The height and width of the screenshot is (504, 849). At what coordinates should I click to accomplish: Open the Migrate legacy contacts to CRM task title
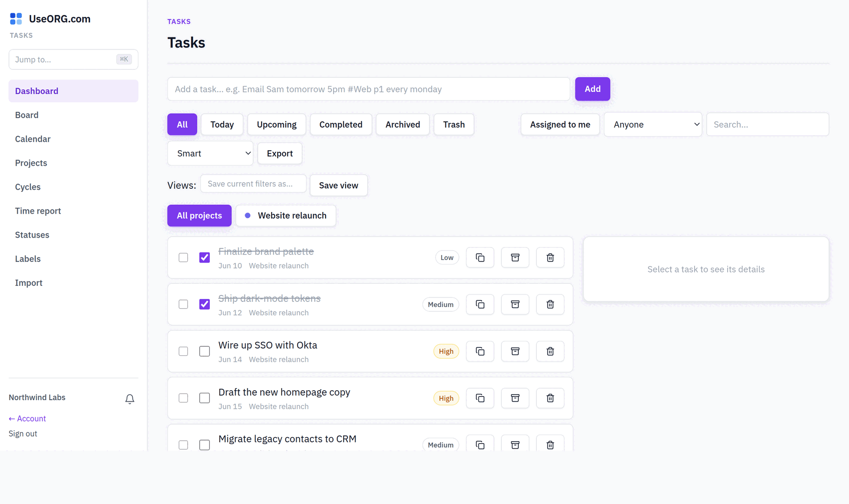(287, 439)
